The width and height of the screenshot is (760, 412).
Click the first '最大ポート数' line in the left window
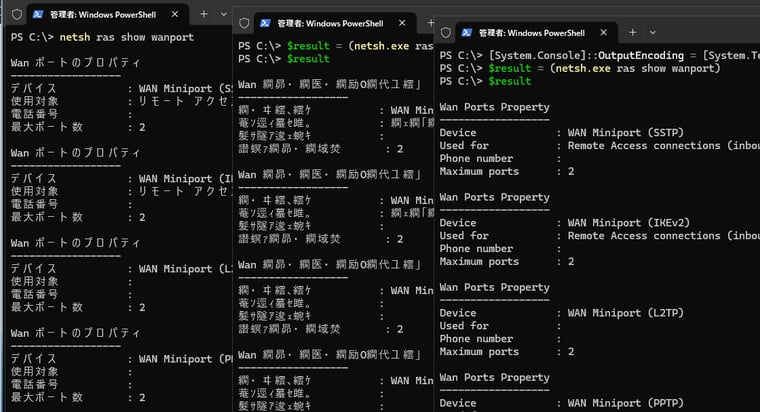78,127
